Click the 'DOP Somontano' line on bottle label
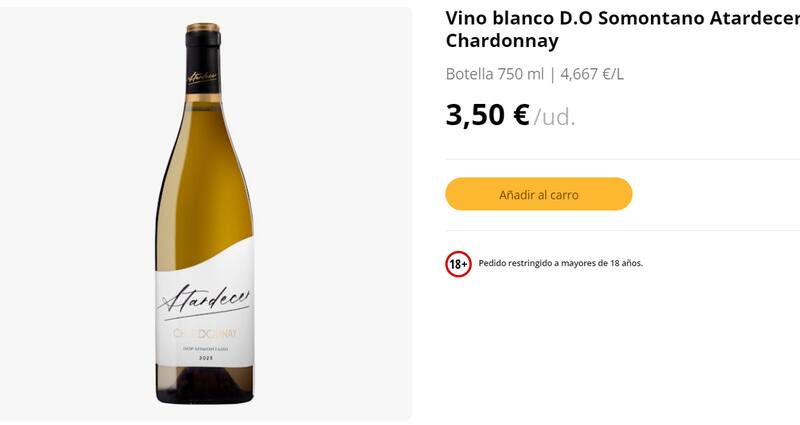The width and height of the screenshot is (800, 425). tap(205, 347)
